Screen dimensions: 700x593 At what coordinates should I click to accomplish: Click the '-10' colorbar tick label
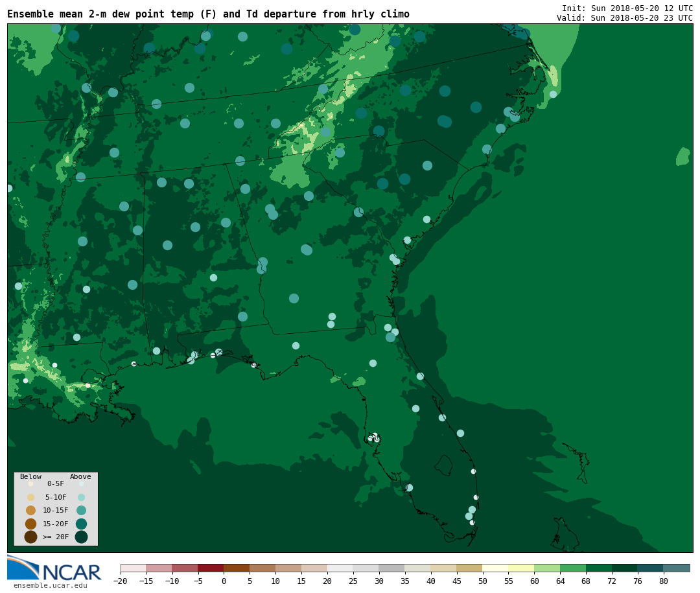(172, 581)
